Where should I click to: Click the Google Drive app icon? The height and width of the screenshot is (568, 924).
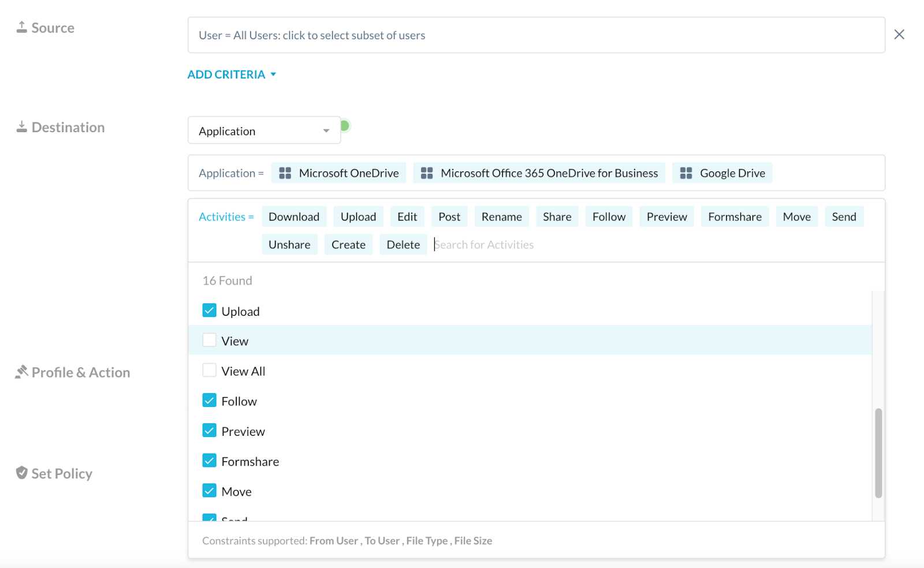click(685, 173)
